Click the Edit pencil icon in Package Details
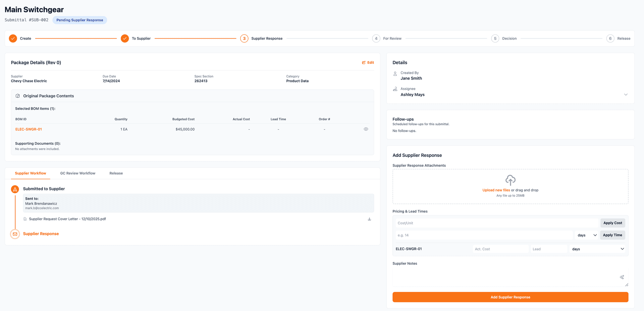The width and height of the screenshot is (644, 311). tap(363, 62)
